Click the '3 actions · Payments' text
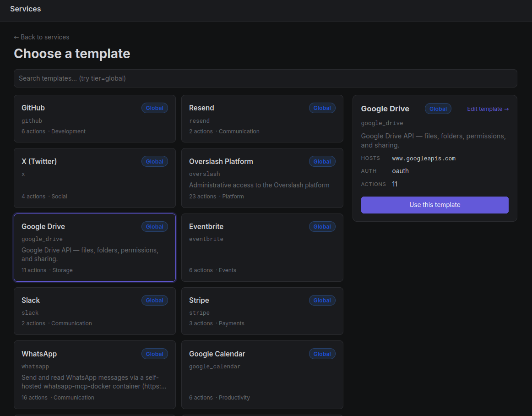The width and height of the screenshot is (532, 416). (x=217, y=323)
